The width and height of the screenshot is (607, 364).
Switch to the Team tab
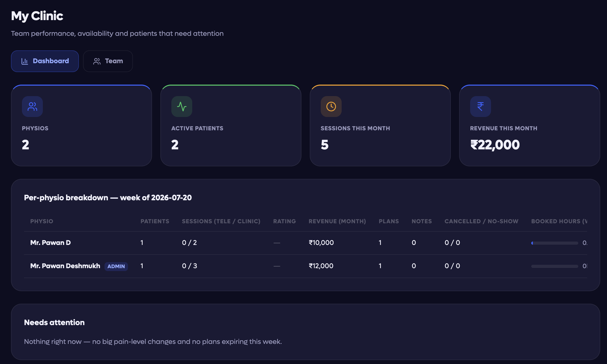[108, 61]
